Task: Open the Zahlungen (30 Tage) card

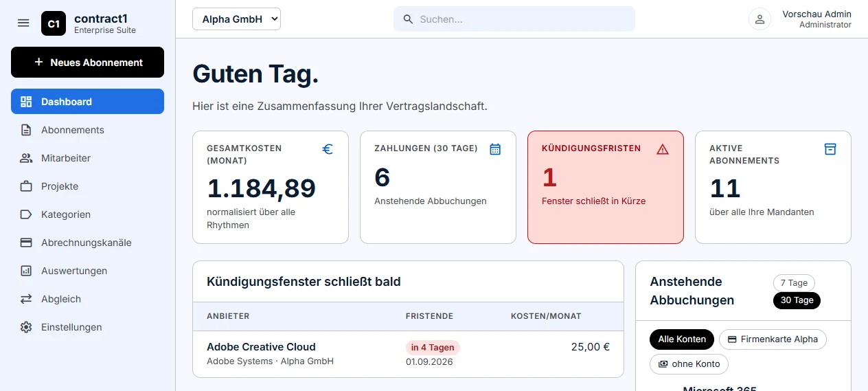Action: pos(438,188)
